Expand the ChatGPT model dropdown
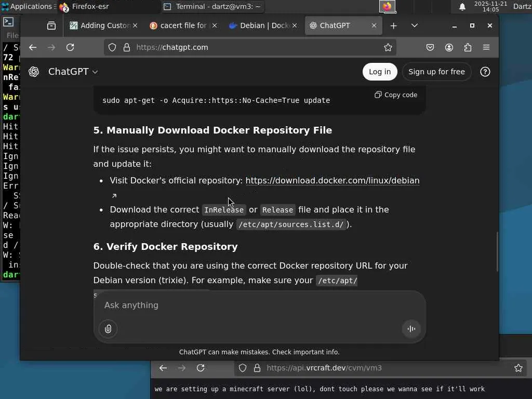Image resolution: width=532 pixels, height=399 pixels. [x=73, y=72]
